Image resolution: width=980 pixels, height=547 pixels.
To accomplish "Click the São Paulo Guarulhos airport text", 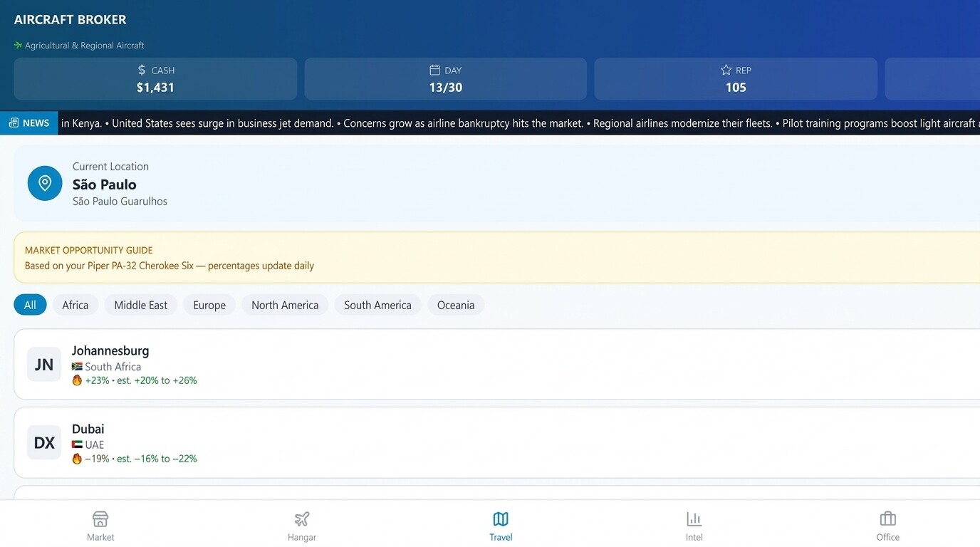I will coord(120,202).
